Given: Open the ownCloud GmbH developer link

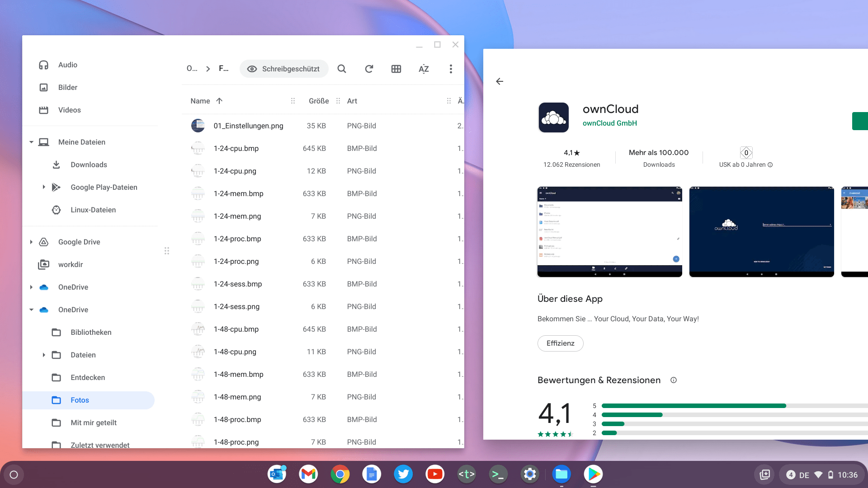Looking at the screenshot, I should tap(609, 123).
